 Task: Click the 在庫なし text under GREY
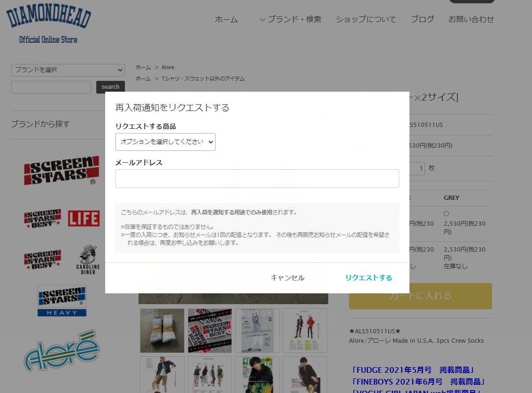(455, 267)
